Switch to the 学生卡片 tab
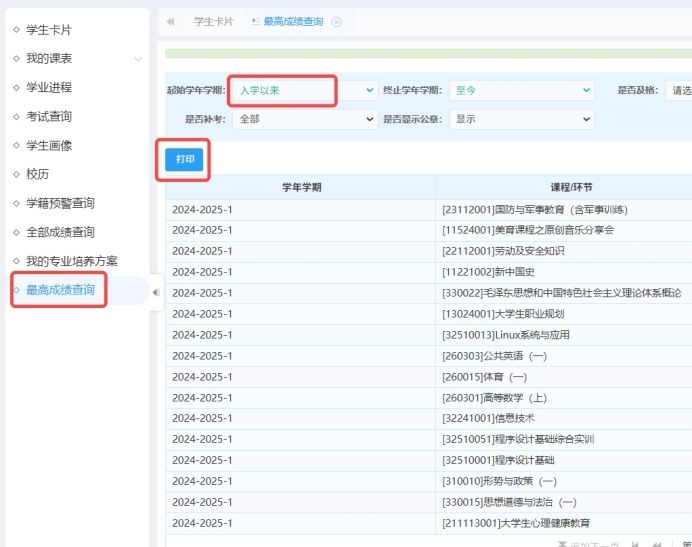692x547 pixels. coord(213,21)
